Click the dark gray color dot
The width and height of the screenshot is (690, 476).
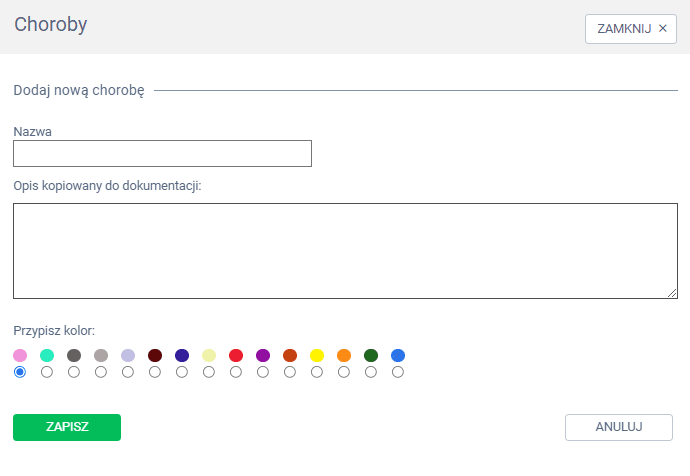coord(74,355)
